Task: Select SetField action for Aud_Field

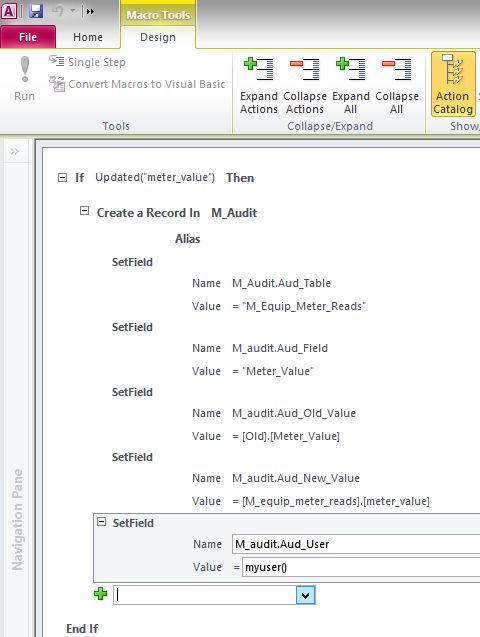Action: (132, 327)
